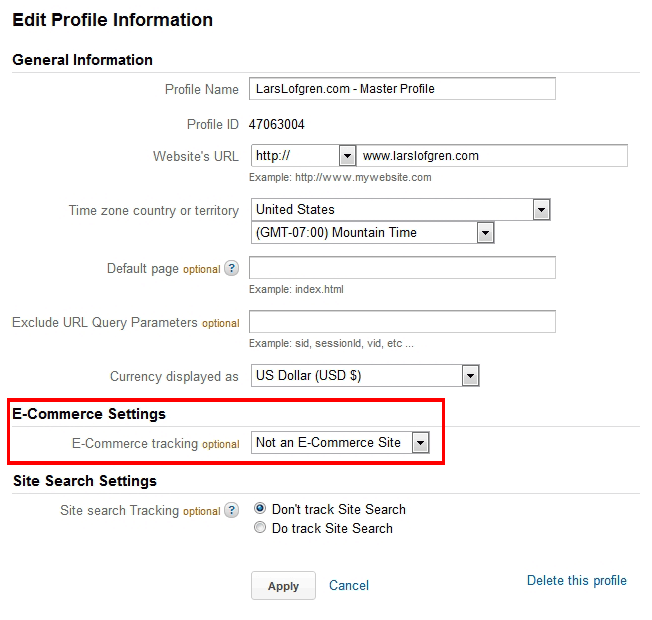The image size is (652, 620).
Task: Click the Default page input field
Action: point(402,268)
